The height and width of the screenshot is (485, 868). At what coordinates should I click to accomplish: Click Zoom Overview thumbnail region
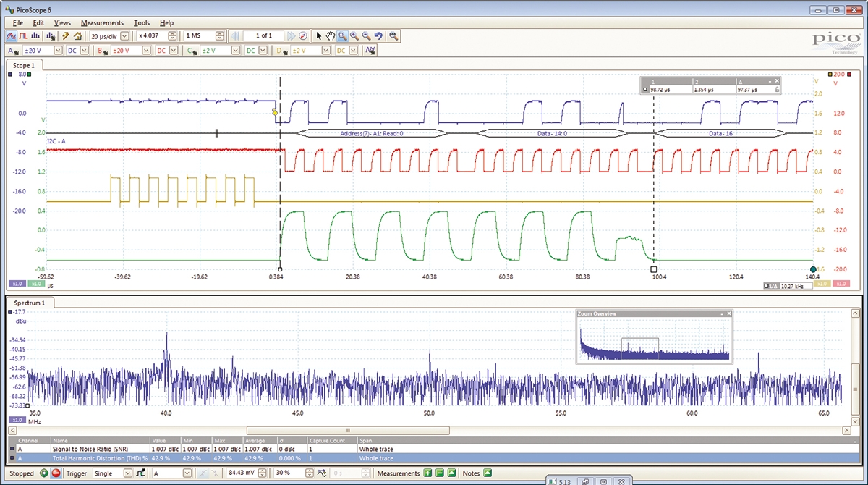point(654,341)
